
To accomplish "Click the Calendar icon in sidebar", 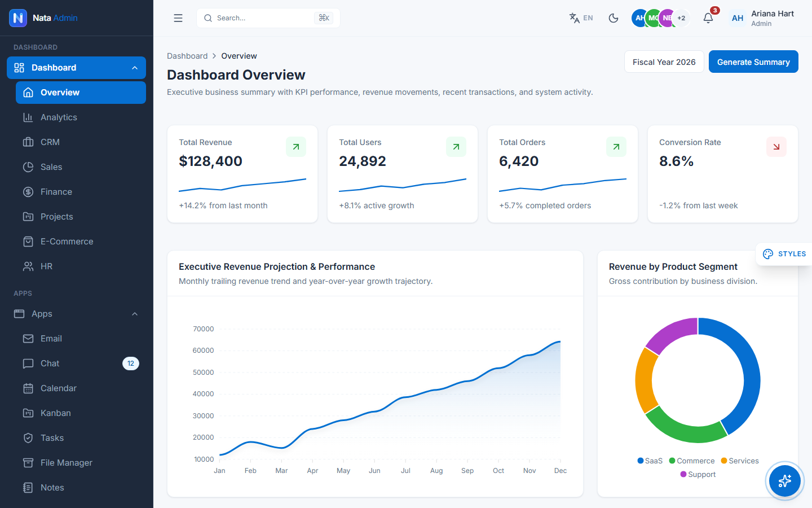I will [28, 388].
